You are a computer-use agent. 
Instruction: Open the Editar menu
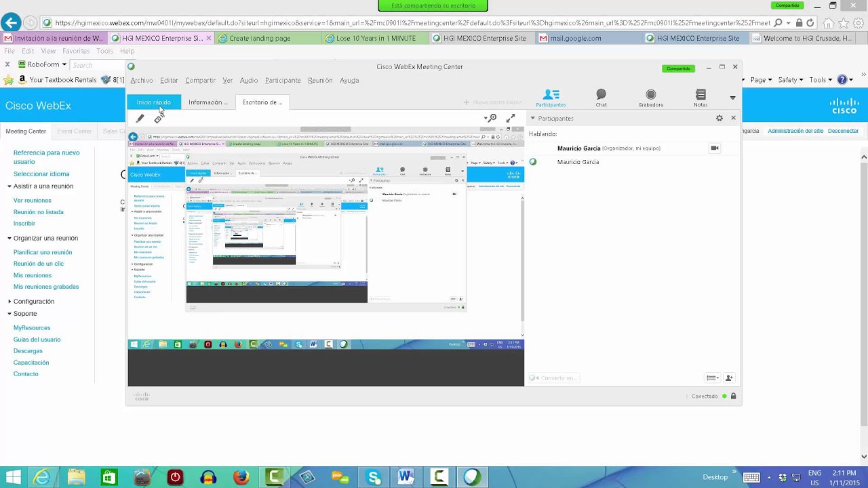169,80
